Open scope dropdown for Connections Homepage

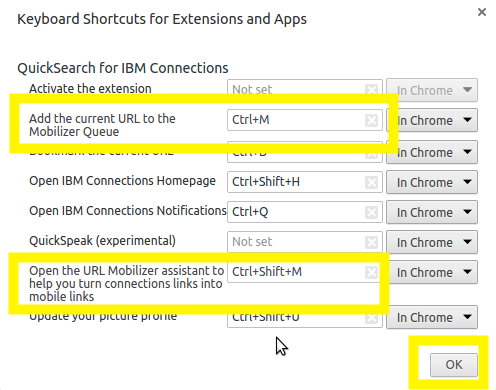432,182
